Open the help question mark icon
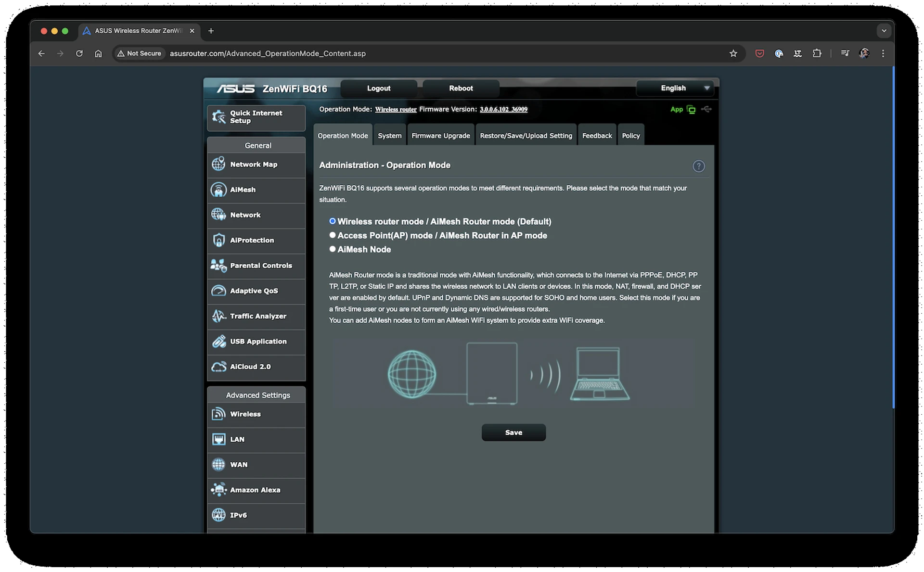924x572 pixels. (698, 166)
